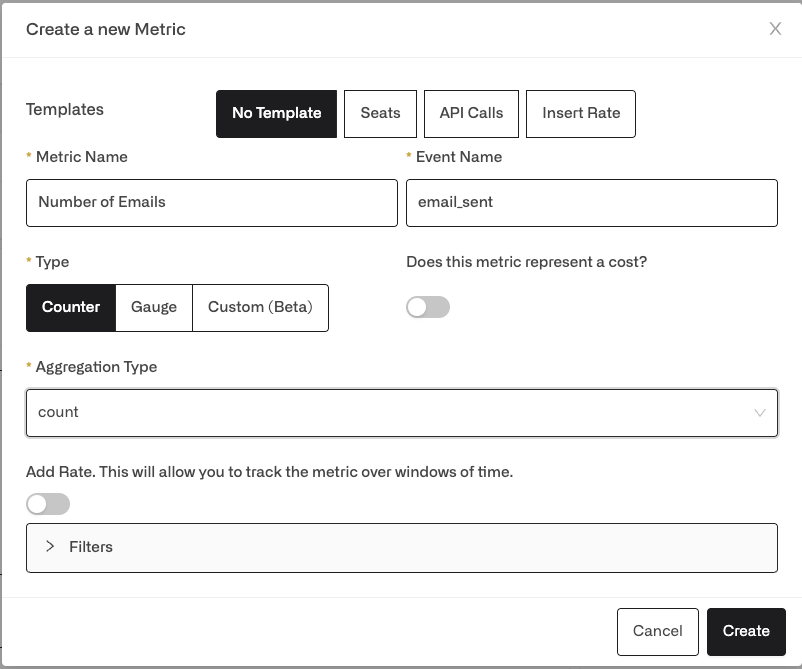Enable the Add Rate toggle

[48, 504]
